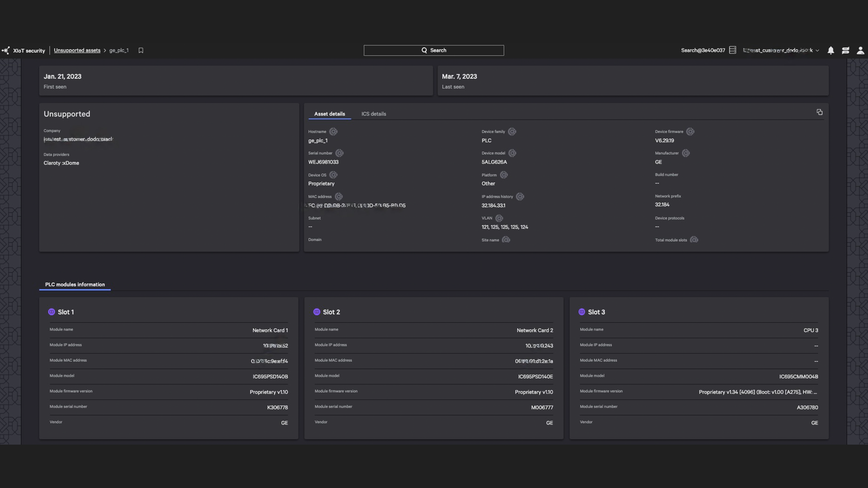Click the Hostname source icon
Image resolution: width=868 pixels, height=488 pixels.
[333, 131]
